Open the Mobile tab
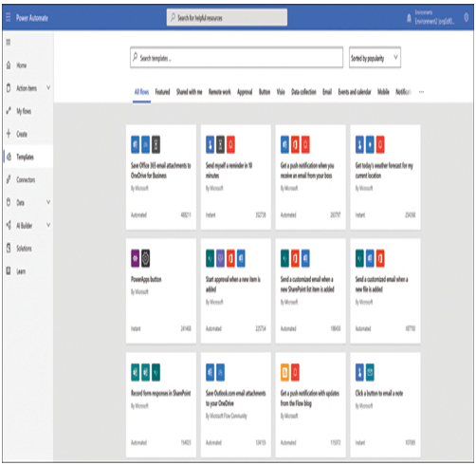The image size is (476, 465). [x=383, y=92]
